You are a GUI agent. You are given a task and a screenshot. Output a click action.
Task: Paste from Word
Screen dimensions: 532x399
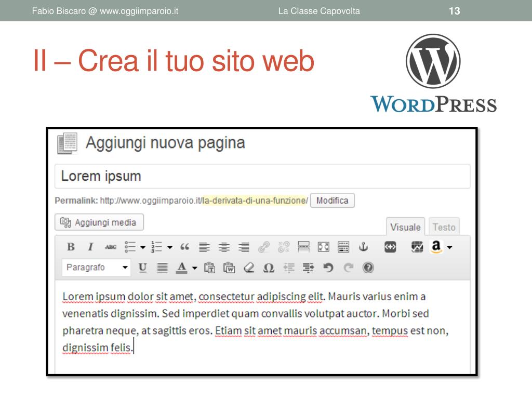[x=229, y=268]
